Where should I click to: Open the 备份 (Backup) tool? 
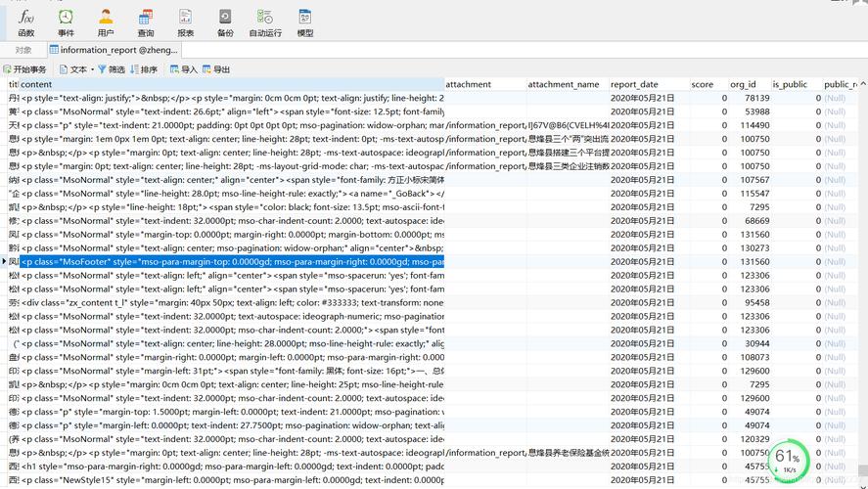click(x=225, y=23)
